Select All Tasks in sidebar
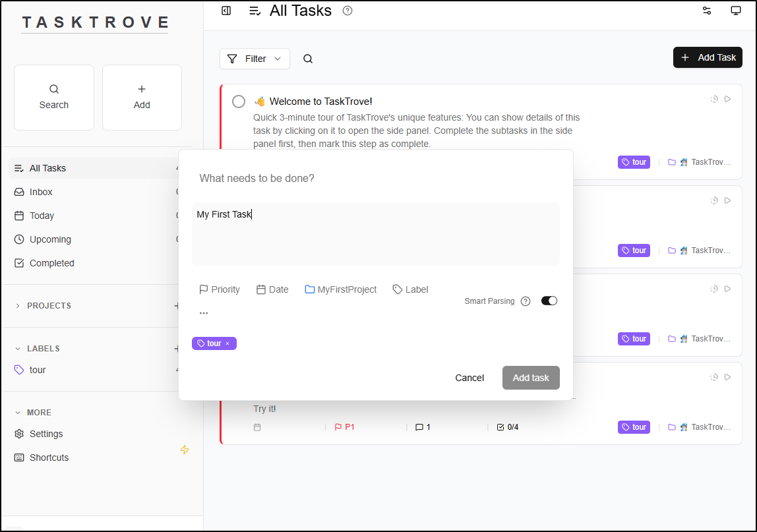 click(x=94, y=168)
